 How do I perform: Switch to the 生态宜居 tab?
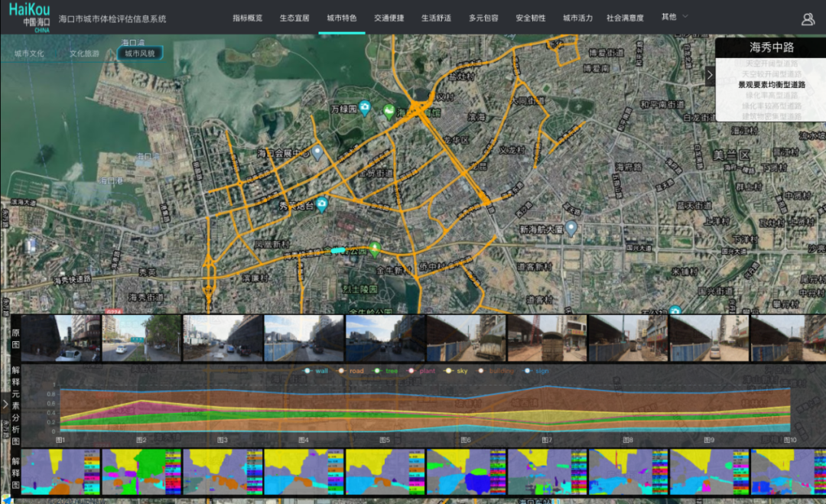294,18
